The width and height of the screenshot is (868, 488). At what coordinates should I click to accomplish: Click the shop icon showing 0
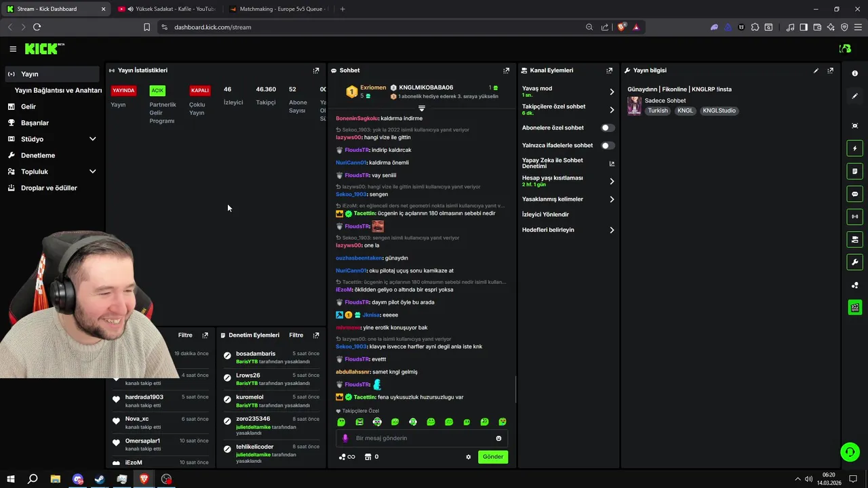coord(372,457)
